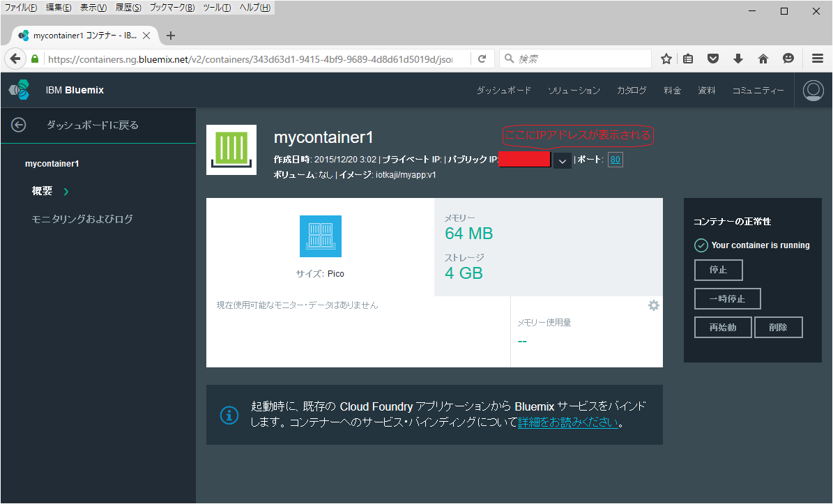
Task: Open the downloads arrow icon
Action: (738, 59)
